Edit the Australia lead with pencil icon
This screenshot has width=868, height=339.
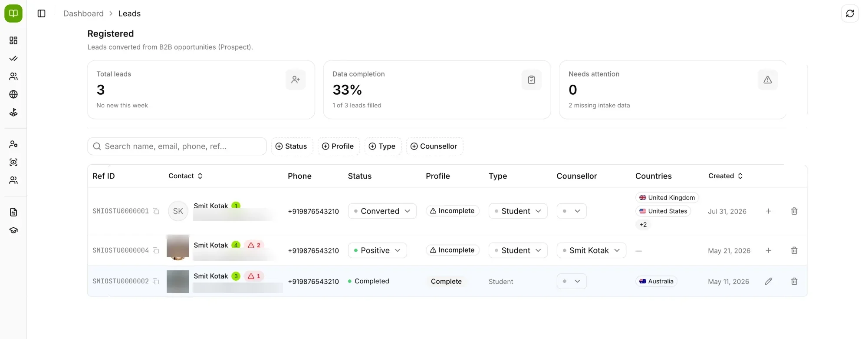click(769, 281)
